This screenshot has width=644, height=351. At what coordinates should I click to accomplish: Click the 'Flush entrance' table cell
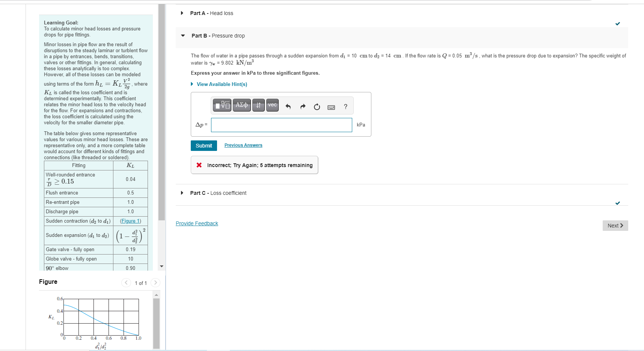pos(78,193)
